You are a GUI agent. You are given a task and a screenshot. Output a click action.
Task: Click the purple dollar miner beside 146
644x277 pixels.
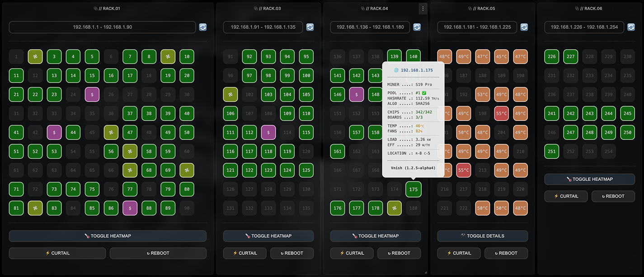point(357,94)
